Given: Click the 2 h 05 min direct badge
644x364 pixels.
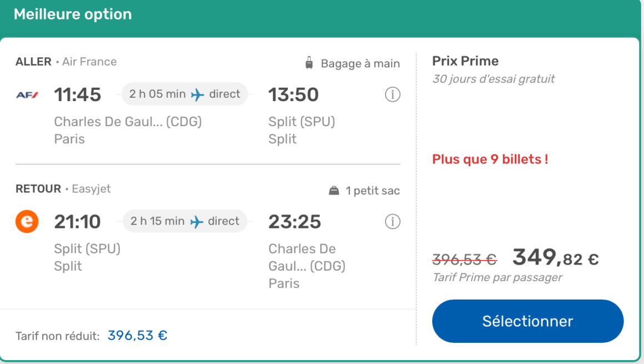Looking at the screenshot, I should [x=184, y=94].
